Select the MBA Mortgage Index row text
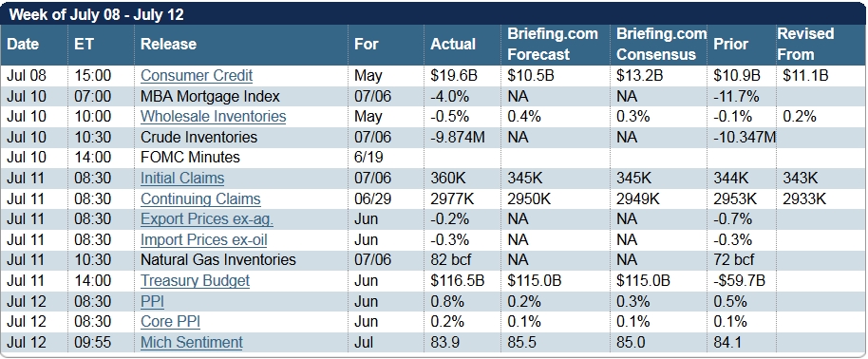The image size is (868, 359). point(211,96)
